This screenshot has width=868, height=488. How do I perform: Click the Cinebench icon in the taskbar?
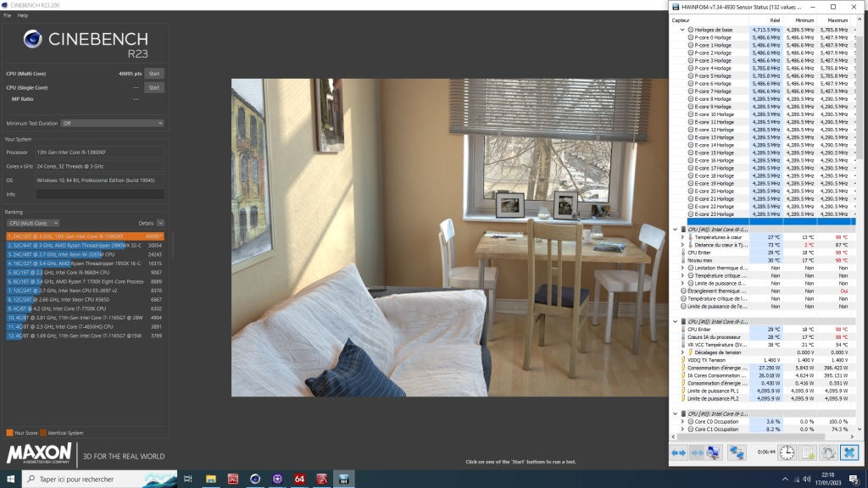[x=255, y=480]
